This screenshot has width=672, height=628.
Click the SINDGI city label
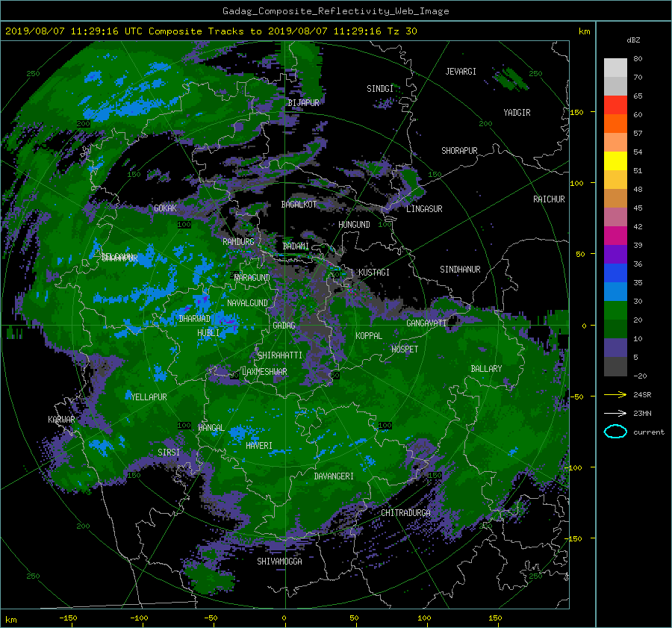click(x=380, y=89)
